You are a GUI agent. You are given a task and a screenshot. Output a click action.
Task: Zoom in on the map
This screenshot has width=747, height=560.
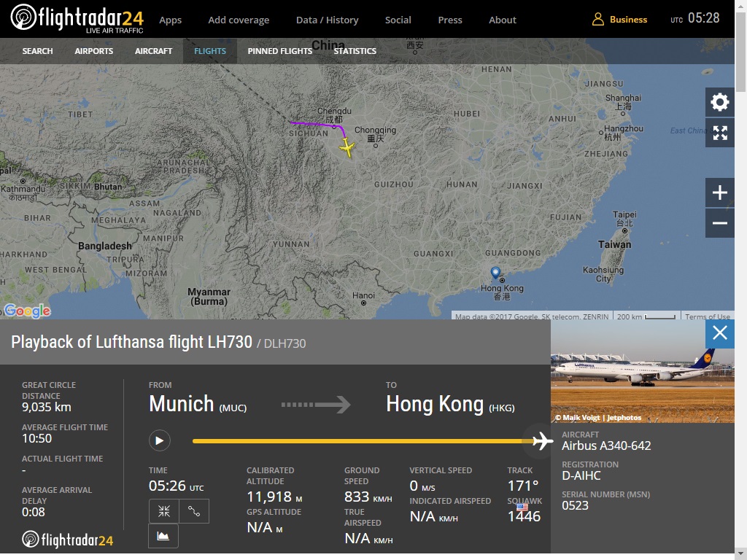719,193
